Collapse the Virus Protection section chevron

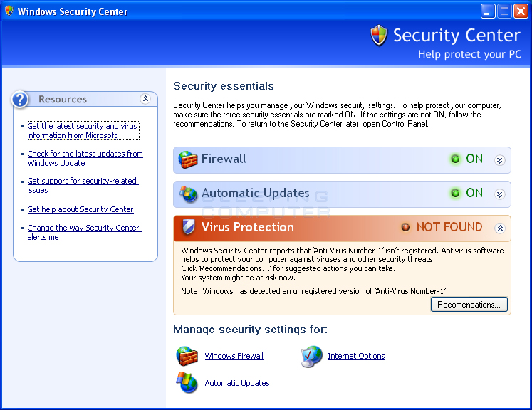coord(499,228)
